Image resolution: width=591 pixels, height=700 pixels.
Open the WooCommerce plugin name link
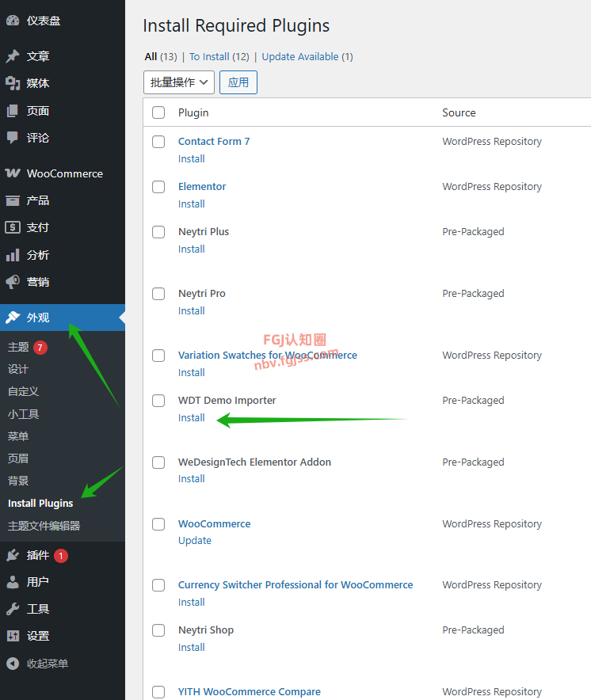pos(215,523)
